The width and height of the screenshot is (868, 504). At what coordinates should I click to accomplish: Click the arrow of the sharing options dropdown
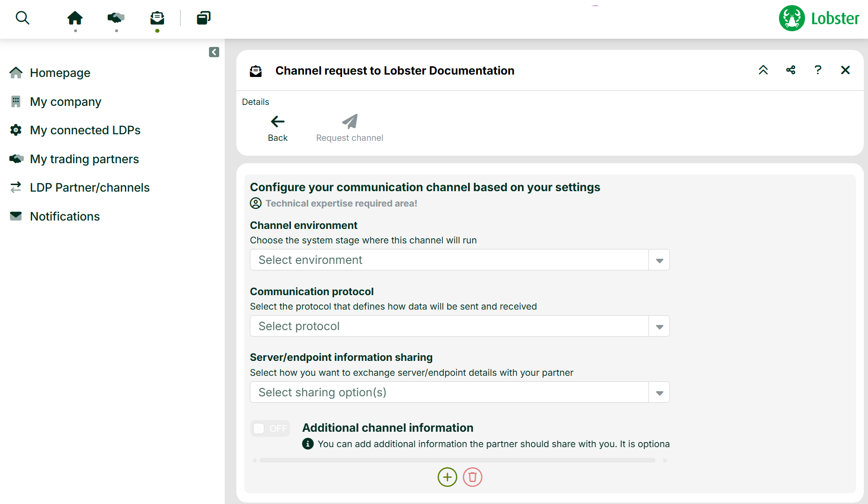pos(659,393)
